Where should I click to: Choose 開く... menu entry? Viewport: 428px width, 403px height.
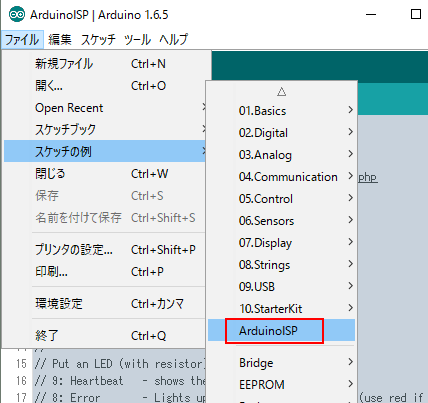click(x=105, y=86)
